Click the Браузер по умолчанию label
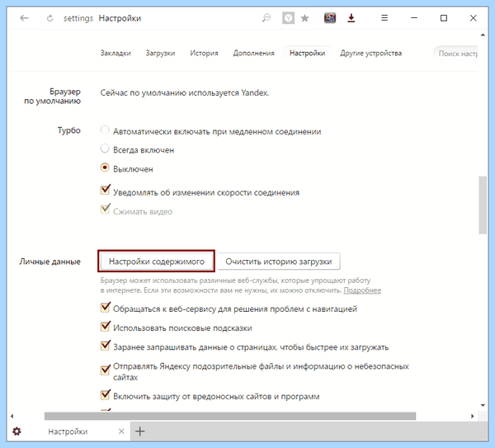 pos(53,97)
